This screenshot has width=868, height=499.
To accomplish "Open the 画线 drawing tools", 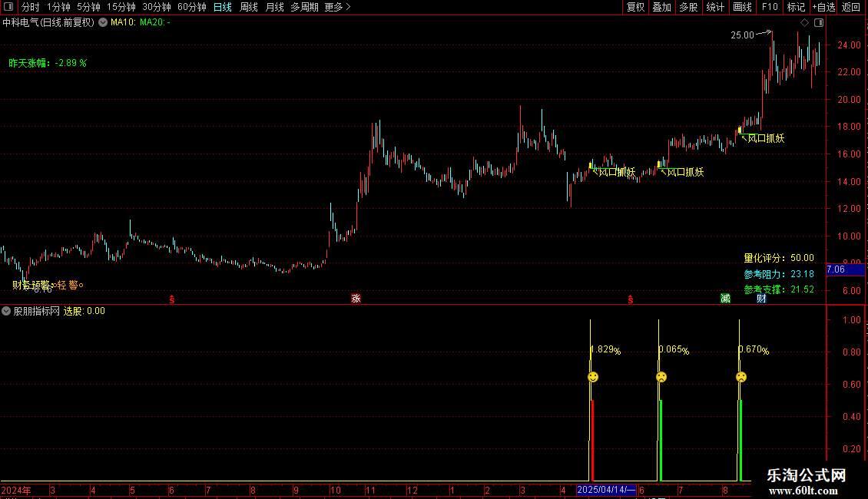I will (x=742, y=7).
